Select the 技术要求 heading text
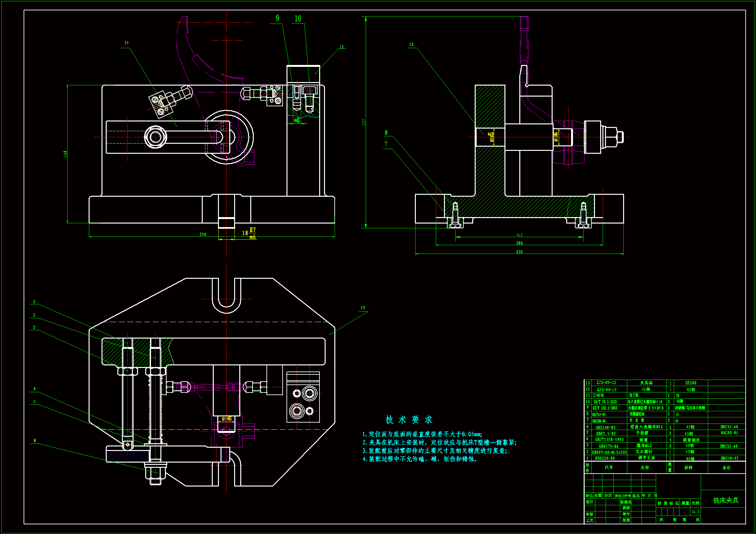The image size is (756, 534). 409,420
